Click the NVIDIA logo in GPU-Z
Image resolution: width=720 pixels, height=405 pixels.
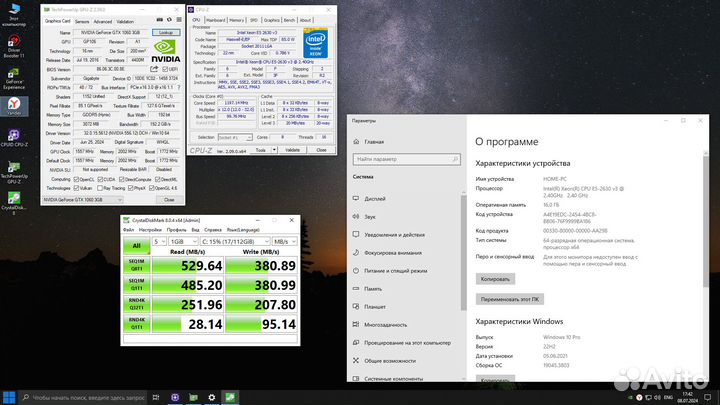pyautogui.click(x=165, y=51)
